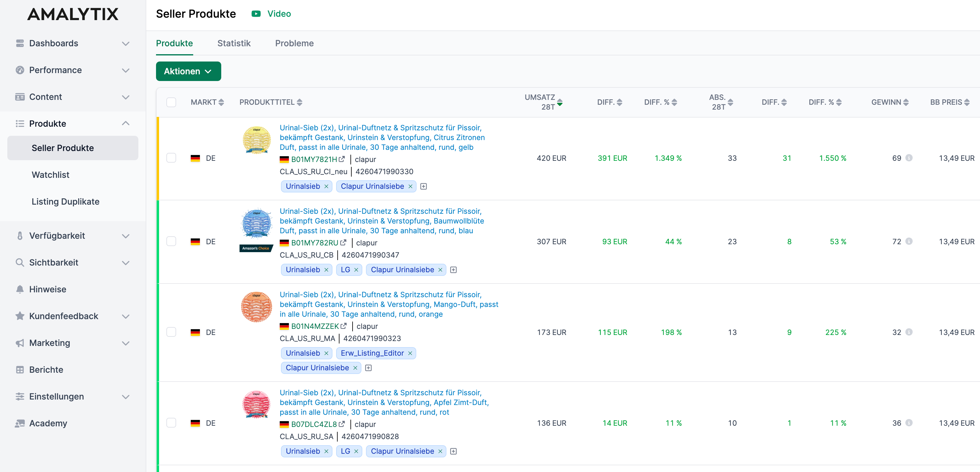This screenshot has height=472, width=980.
Task: Click info icon beside Gewinn value 69
Action: pyautogui.click(x=909, y=158)
